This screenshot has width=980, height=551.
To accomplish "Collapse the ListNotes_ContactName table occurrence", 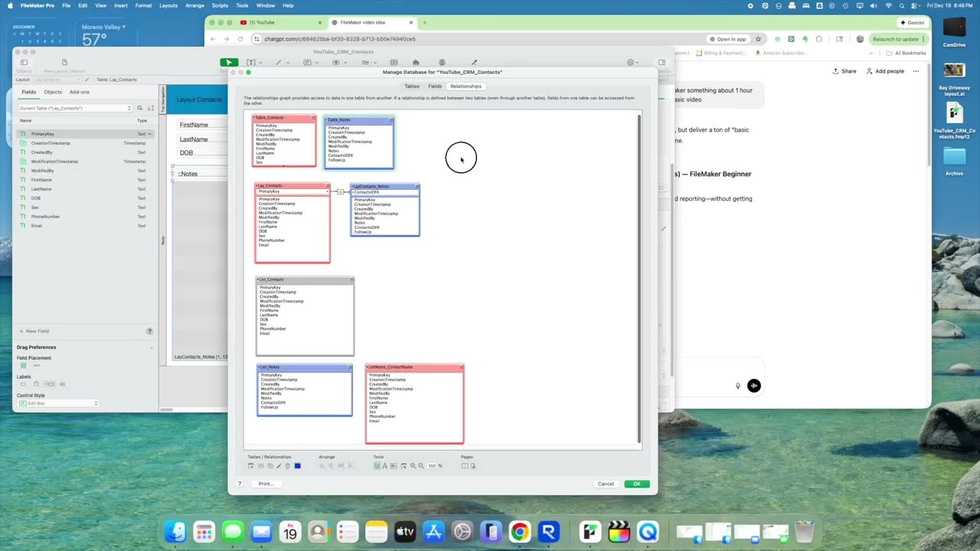I will point(461,367).
